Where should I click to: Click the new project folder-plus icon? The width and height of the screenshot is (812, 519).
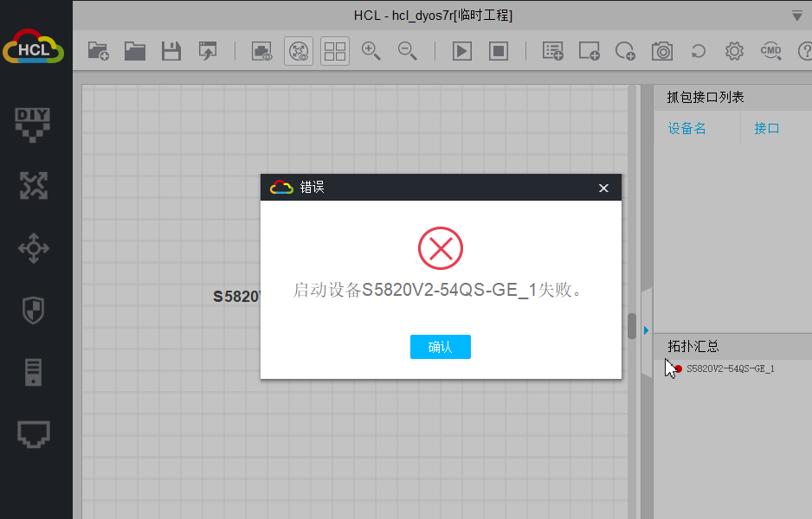(x=99, y=51)
